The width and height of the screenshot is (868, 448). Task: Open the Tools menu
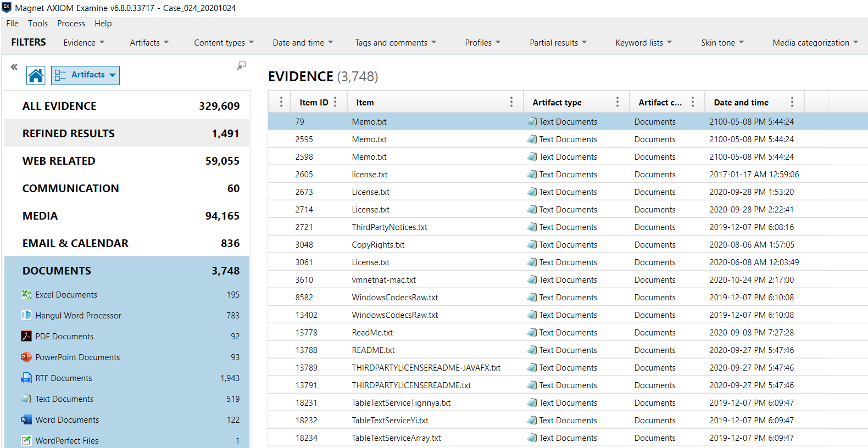click(38, 23)
